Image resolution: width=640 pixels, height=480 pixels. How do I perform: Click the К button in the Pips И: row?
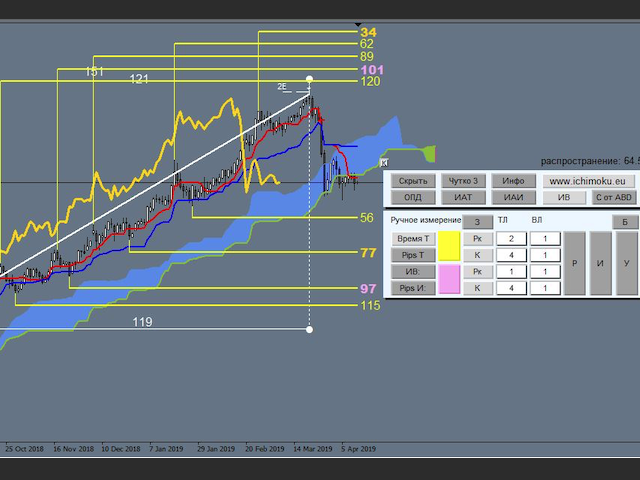478,288
